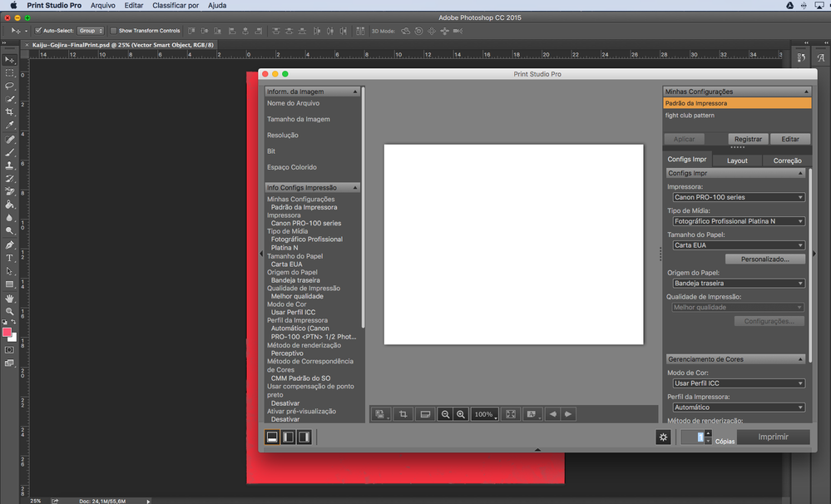
Task: Open the Tamanho do Papel dropdown
Action: 738,245
